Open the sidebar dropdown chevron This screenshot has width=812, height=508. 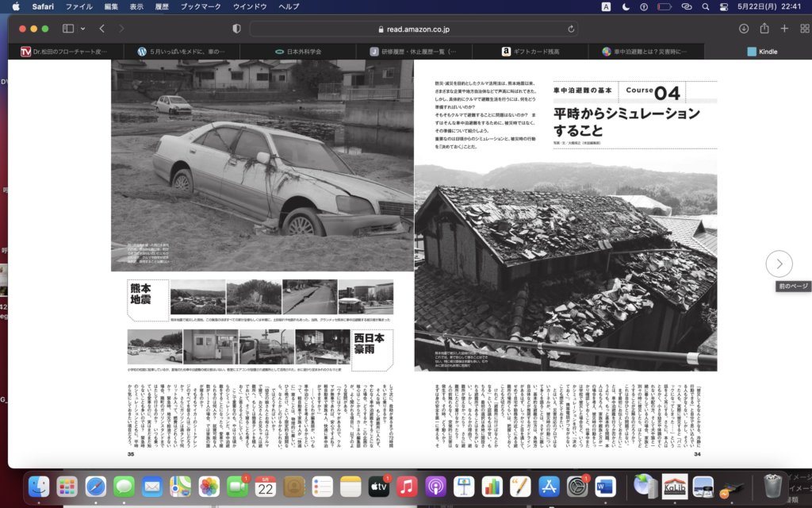point(81,29)
